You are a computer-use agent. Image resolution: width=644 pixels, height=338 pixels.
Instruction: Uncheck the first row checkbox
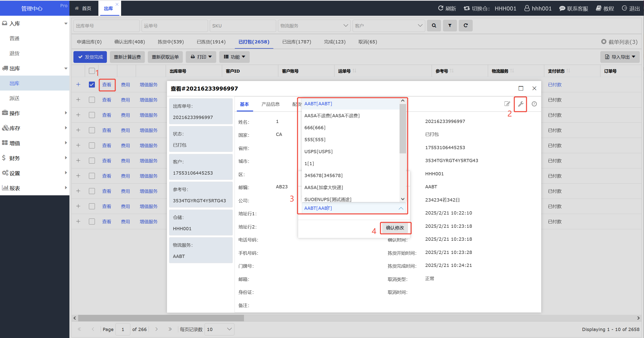point(92,84)
